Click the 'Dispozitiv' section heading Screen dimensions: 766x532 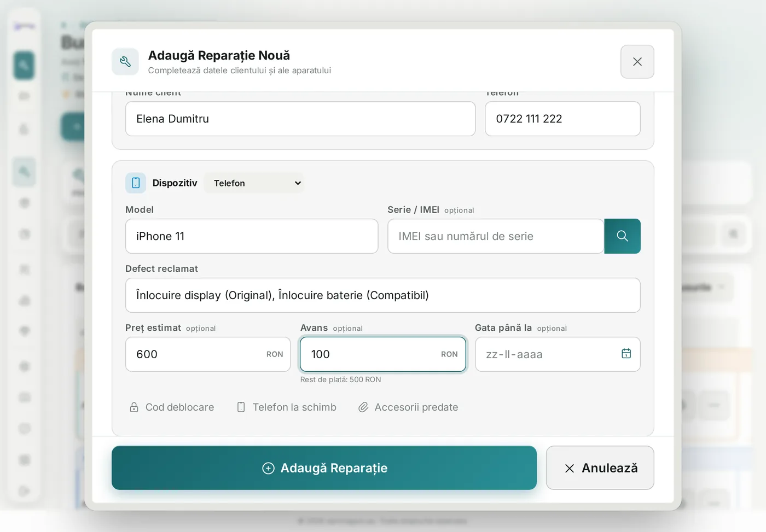pos(175,183)
